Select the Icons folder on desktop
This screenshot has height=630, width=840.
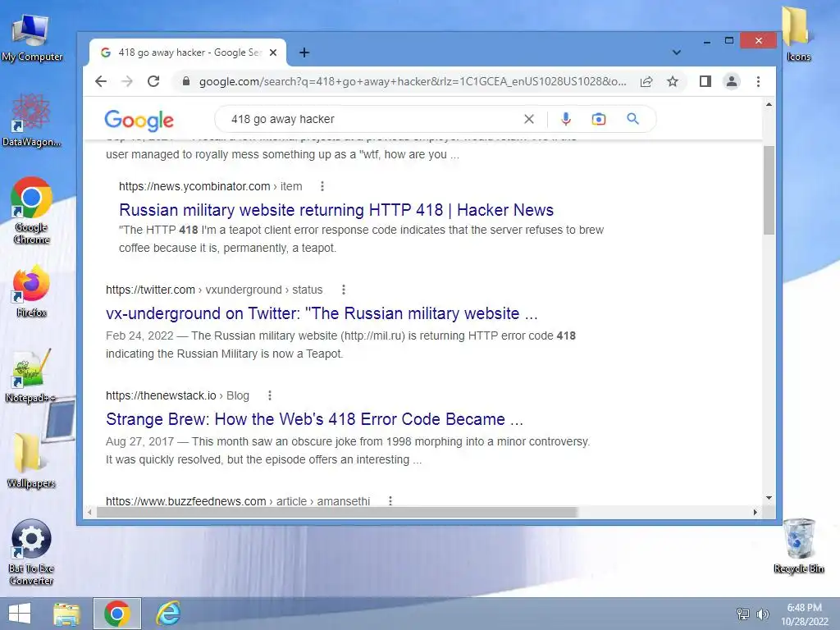798,34
